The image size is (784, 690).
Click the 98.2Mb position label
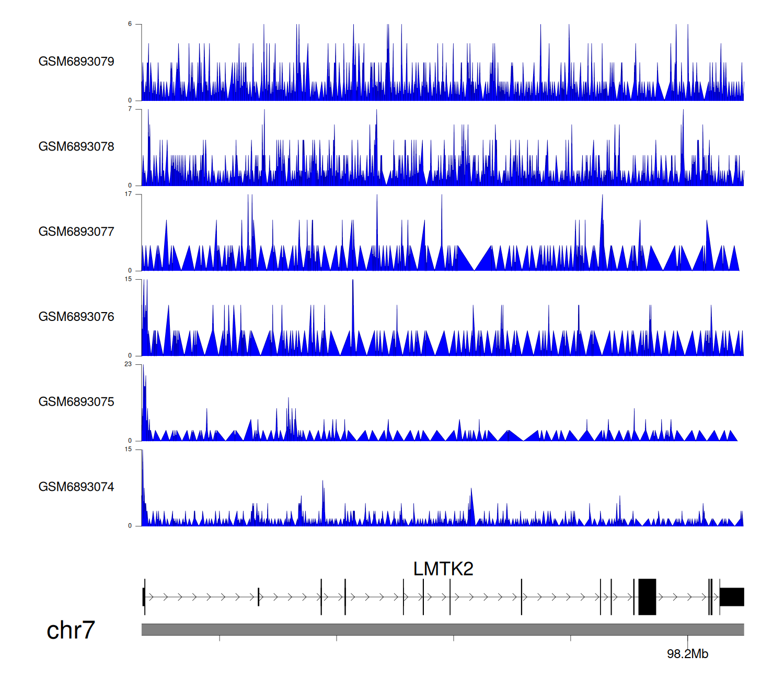(687, 654)
